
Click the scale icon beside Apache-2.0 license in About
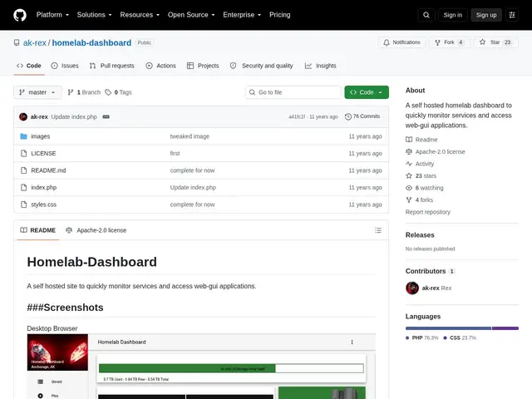click(x=409, y=151)
